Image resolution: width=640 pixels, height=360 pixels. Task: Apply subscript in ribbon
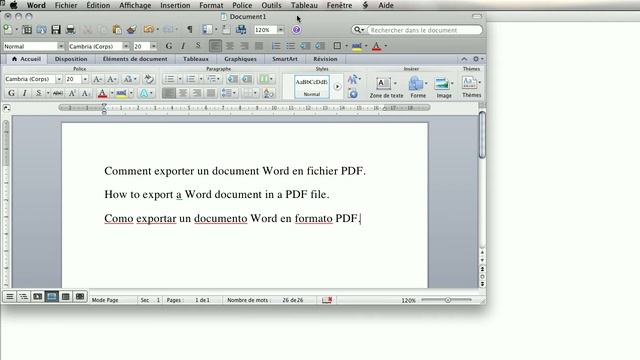point(85,93)
